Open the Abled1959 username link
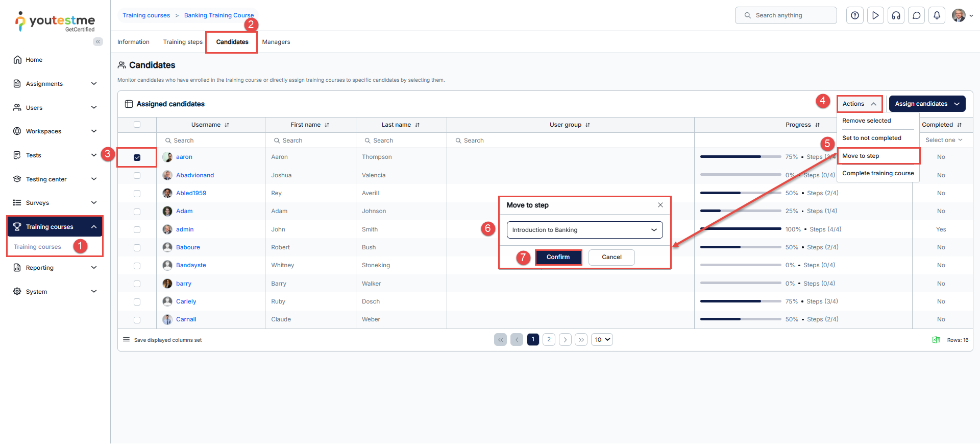The width and height of the screenshot is (980, 444). click(191, 193)
